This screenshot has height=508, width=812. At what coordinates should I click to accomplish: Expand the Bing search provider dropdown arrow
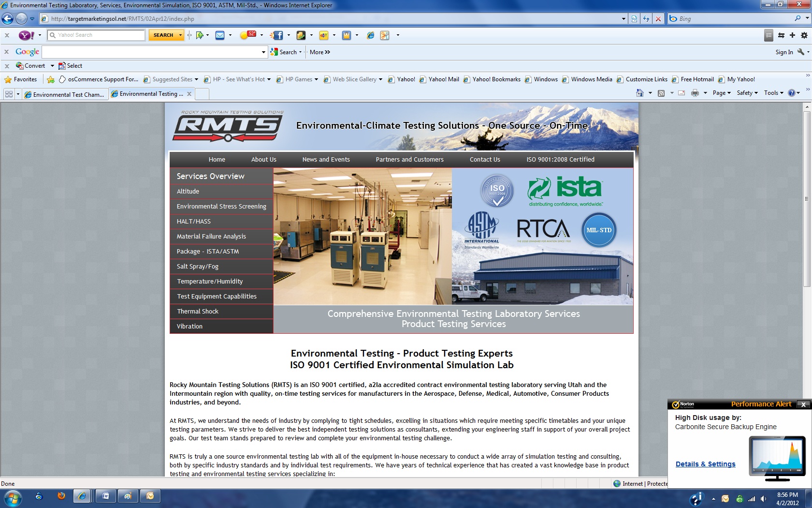coord(807,19)
